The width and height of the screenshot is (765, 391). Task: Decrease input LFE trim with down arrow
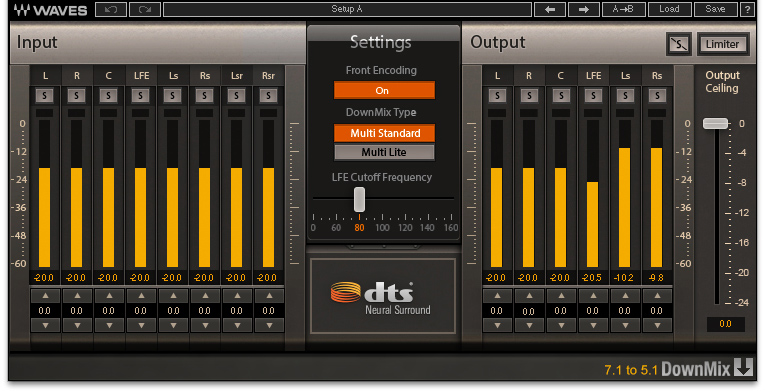141,325
